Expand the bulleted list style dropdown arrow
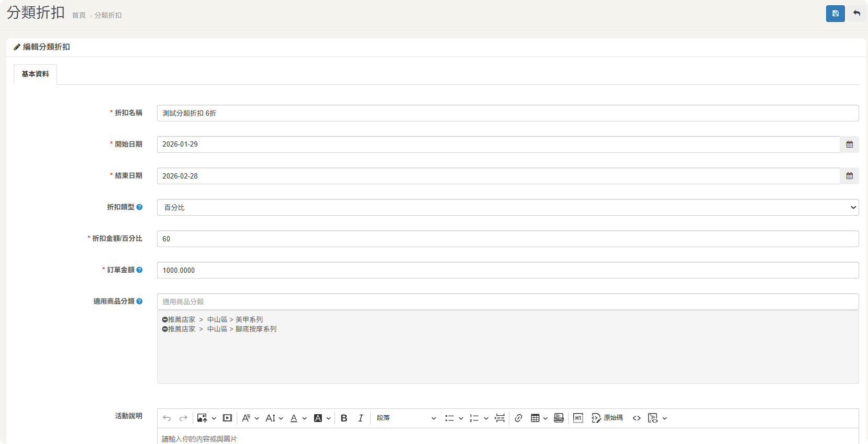Screen dimensions: 868x444 click(461, 418)
